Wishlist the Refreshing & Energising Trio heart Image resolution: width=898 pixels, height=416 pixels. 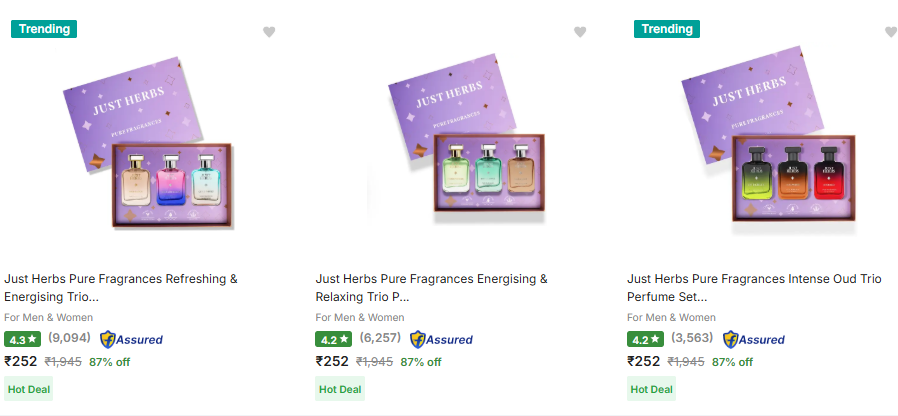click(x=269, y=32)
